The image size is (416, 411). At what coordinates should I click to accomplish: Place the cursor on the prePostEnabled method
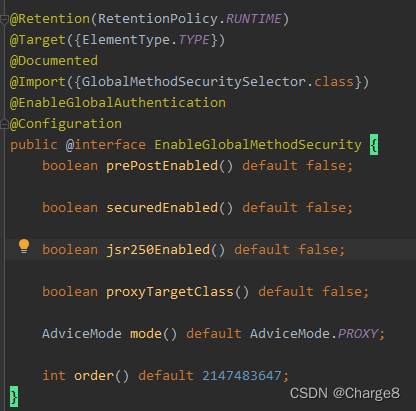tap(162, 166)
